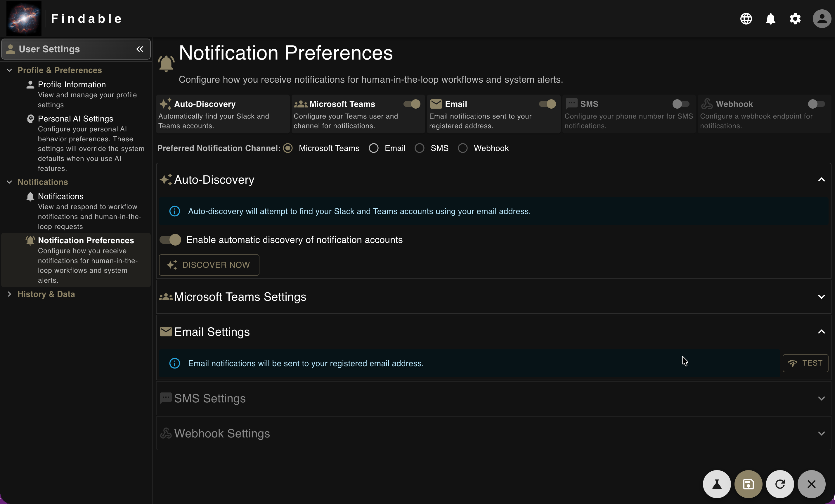The height and width of the screenshot is (504, 835).
Task: Open Personal AI Settings in sidebar
Action: point(75,119)
